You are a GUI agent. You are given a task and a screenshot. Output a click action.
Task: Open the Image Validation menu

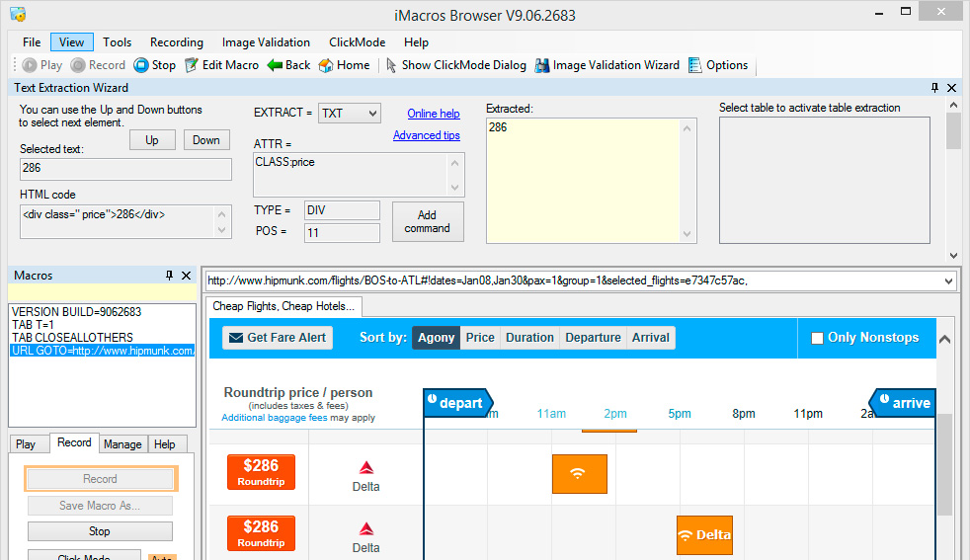[266, 42]
